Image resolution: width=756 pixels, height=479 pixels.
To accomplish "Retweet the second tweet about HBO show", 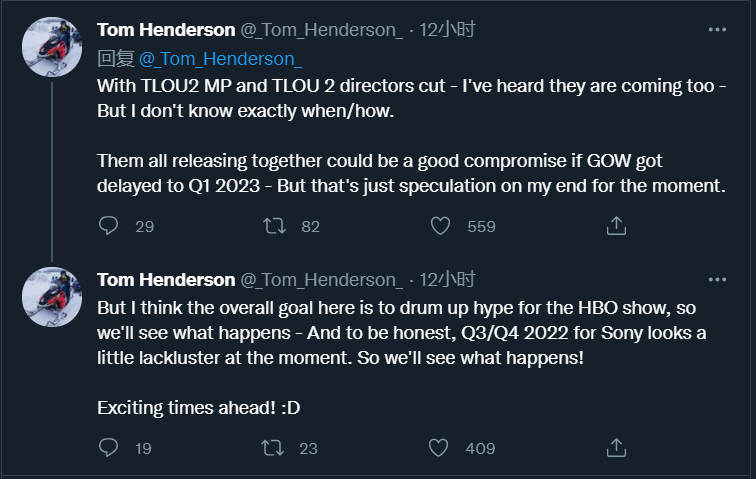I will [273, 448].
